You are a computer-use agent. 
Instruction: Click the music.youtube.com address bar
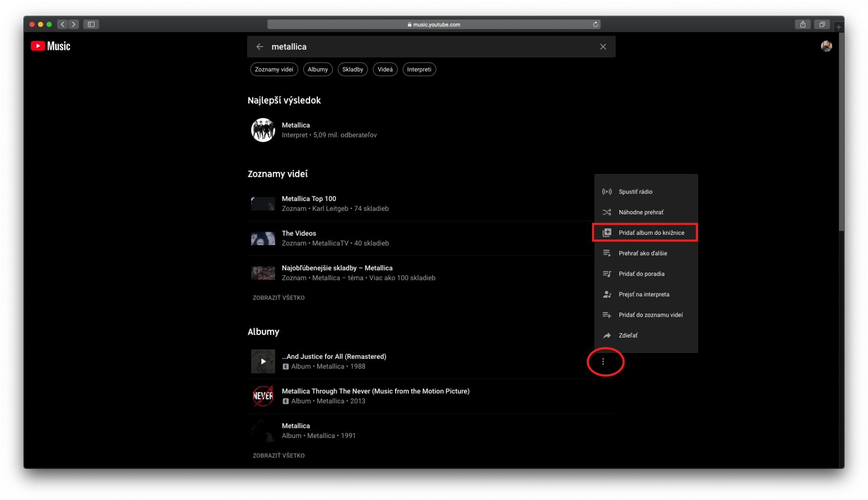click(434, 24)
